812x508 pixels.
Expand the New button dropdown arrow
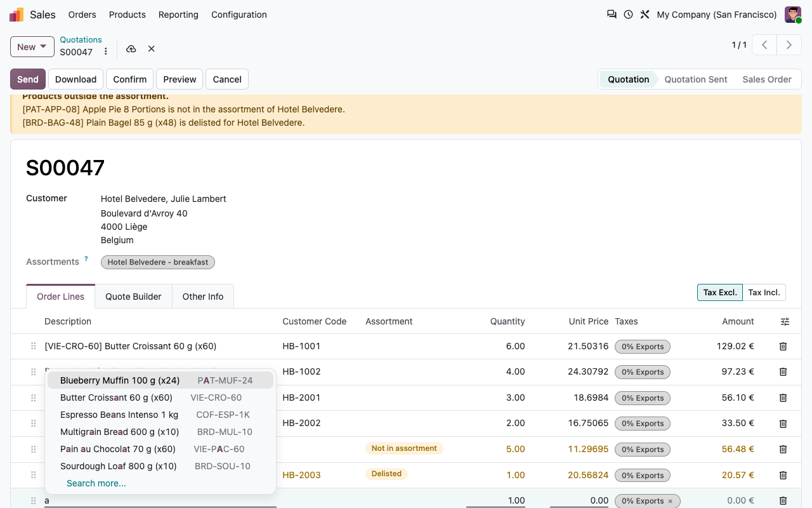pos(43,46)
